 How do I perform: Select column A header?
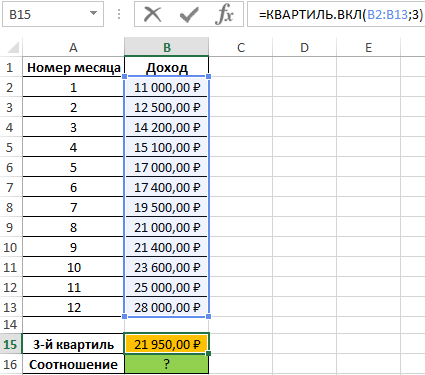(x=73, y=47)
